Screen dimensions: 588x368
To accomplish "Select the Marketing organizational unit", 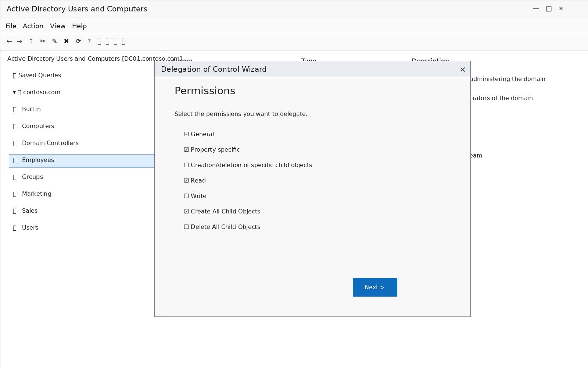I will 37,194.
